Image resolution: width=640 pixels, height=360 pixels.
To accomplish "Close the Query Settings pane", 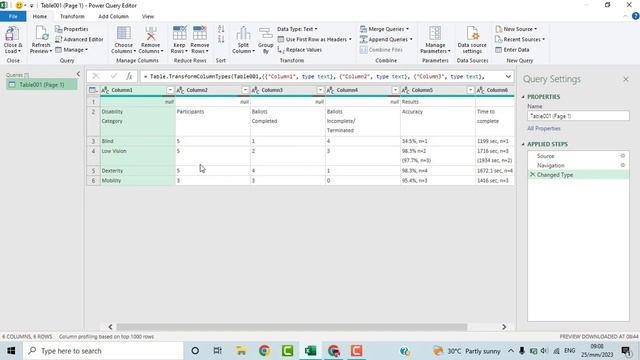I will [x=626, y=79].
